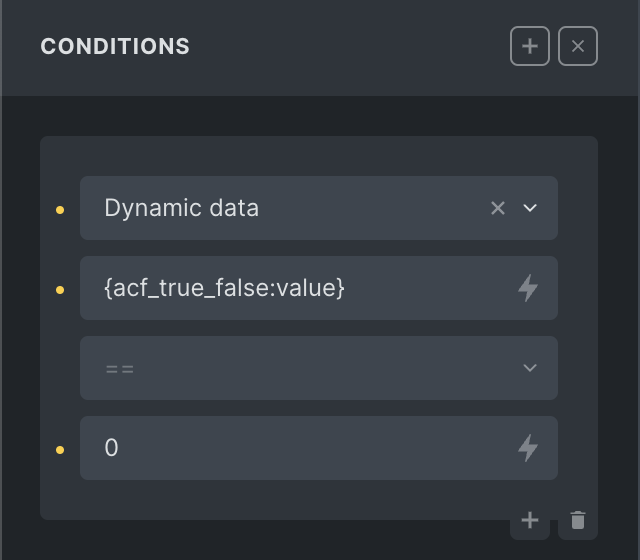Close the Conditions panel

coord(578,46)
